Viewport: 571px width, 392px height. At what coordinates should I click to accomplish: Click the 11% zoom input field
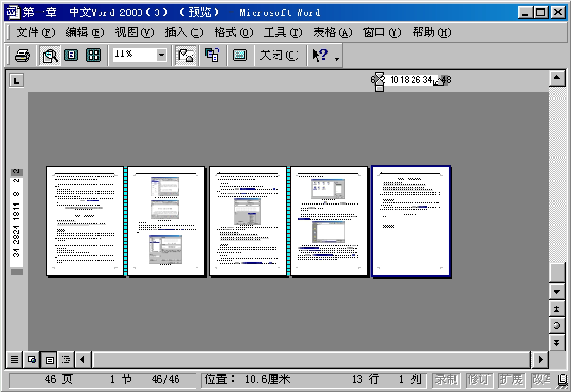click(x=134, y=55)
